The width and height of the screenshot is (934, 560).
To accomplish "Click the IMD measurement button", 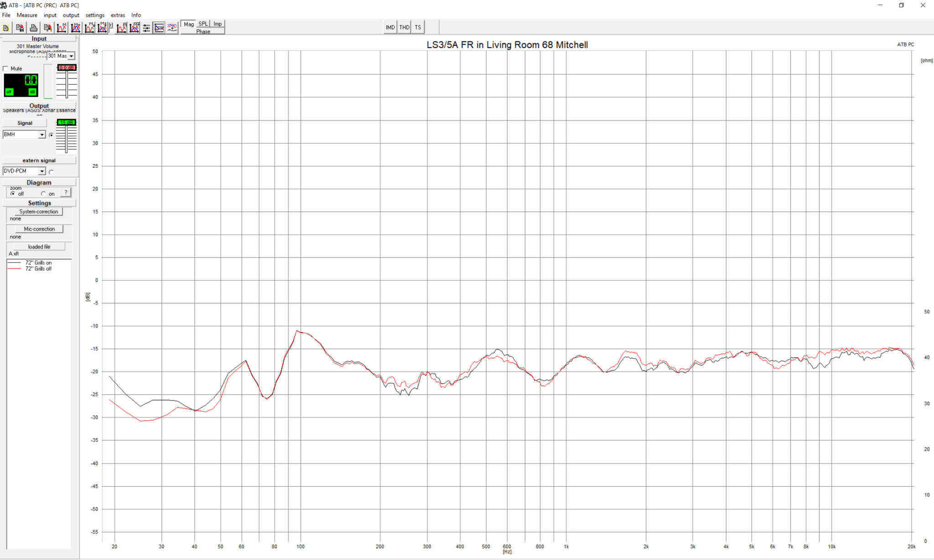I will tap(390, 27).
